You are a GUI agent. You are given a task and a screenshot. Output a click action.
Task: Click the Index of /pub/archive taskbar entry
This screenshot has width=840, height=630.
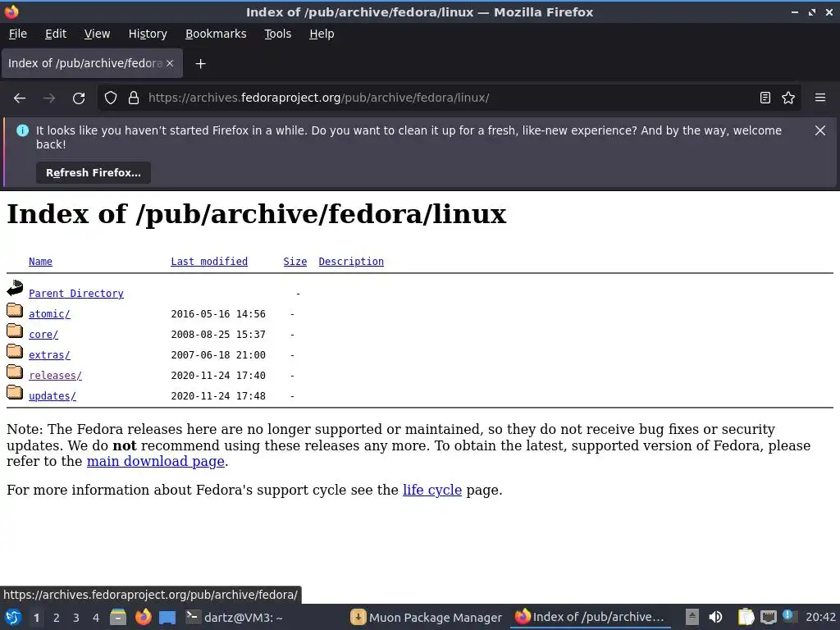click(591, 617)
